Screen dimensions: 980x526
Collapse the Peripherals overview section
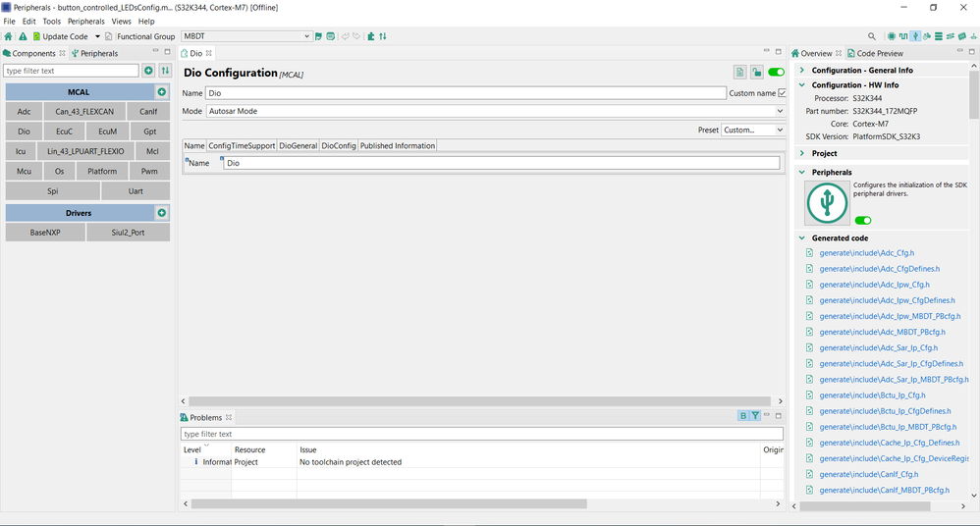[802, 172]
